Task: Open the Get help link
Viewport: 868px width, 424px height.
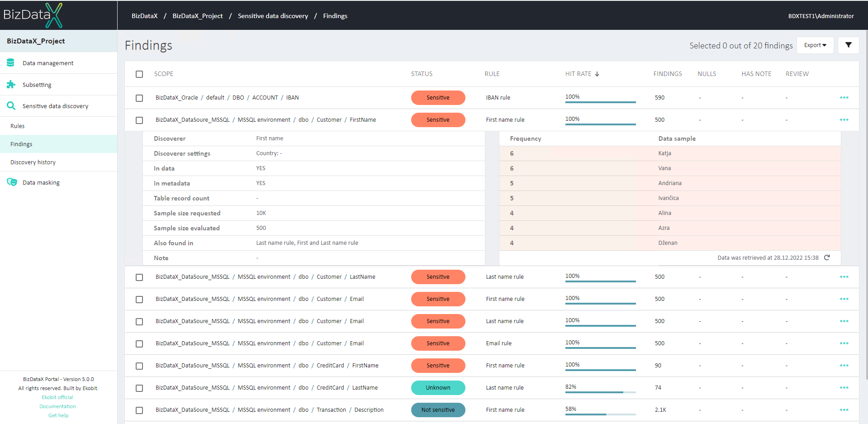Action: [58, 415]
